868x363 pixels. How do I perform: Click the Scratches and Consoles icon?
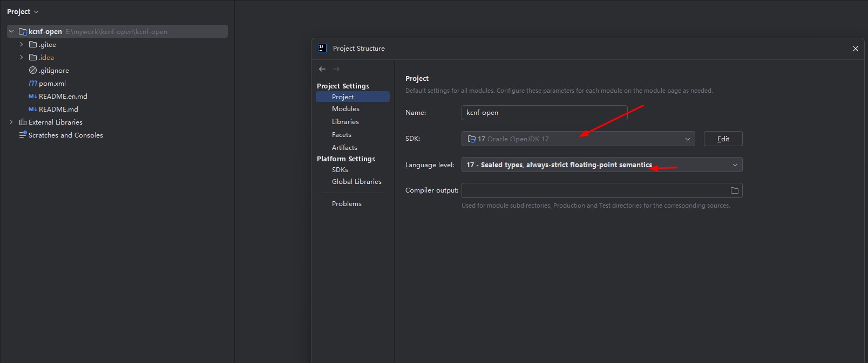coord(23,135)
